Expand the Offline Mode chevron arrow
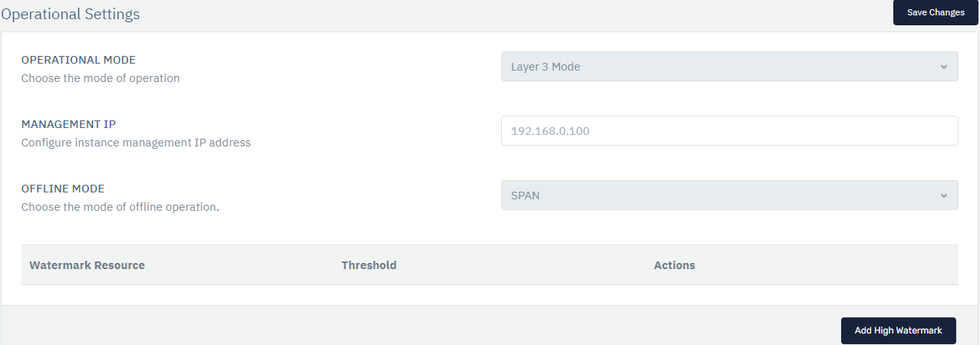Image resolution: width=980 pixels, height=345 pixels. [x=944, y=195]
